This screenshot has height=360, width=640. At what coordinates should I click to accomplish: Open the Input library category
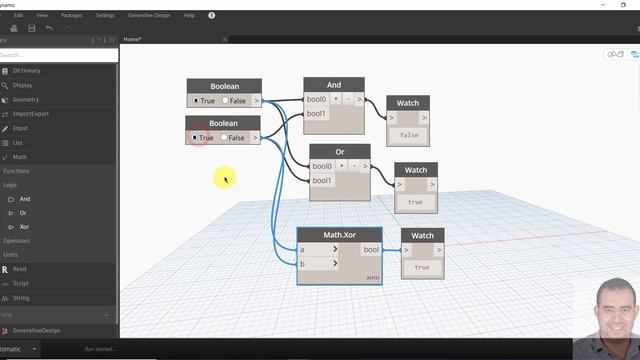point(58,128)
